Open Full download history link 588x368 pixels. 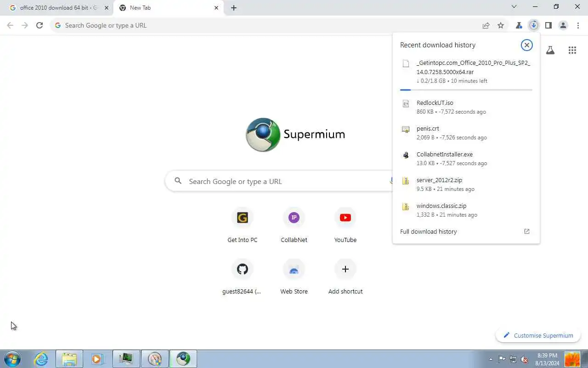pos(428,231)
